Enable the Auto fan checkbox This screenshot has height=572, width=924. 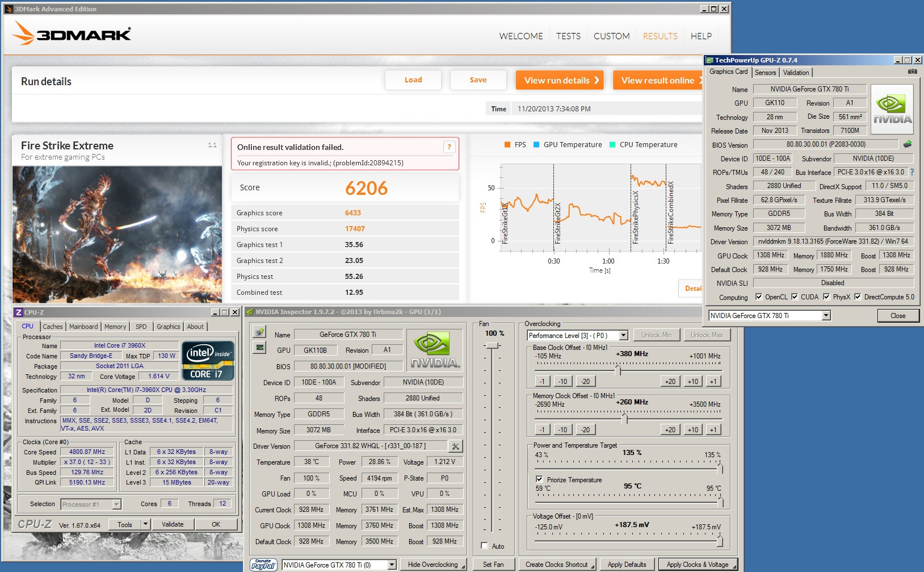484,546
